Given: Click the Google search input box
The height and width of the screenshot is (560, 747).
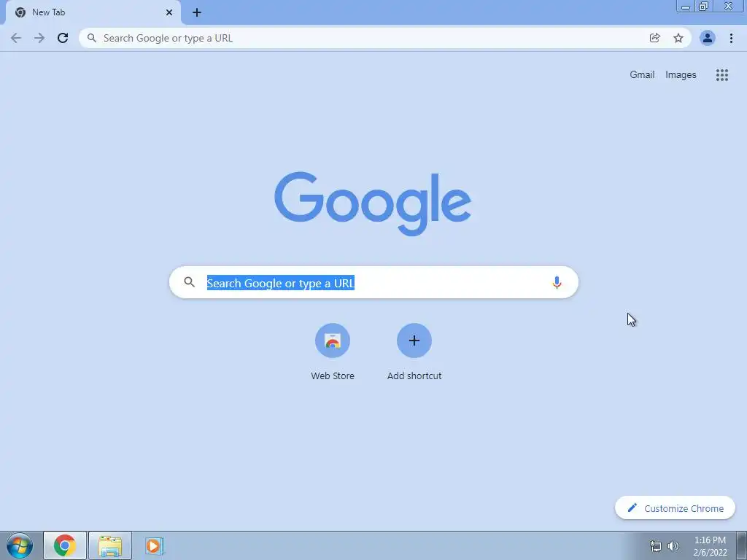Looking at the screenshot, I should (x=374, y=282).
